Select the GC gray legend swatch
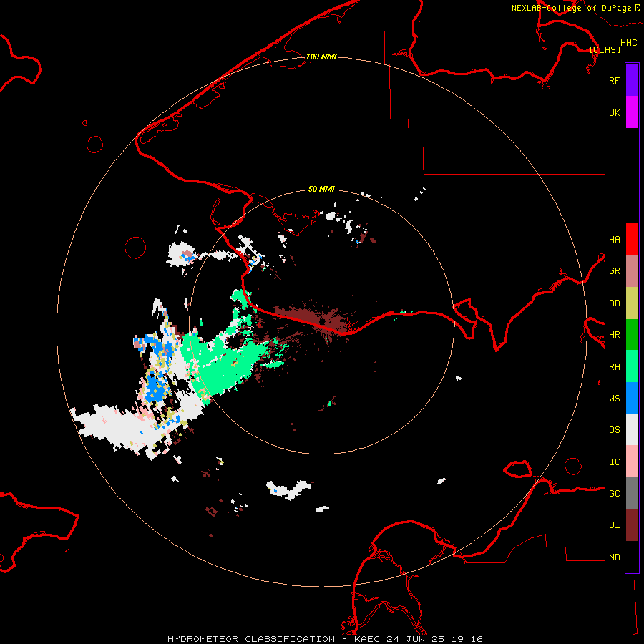644x644 pixels. click(x=632, y=493)
